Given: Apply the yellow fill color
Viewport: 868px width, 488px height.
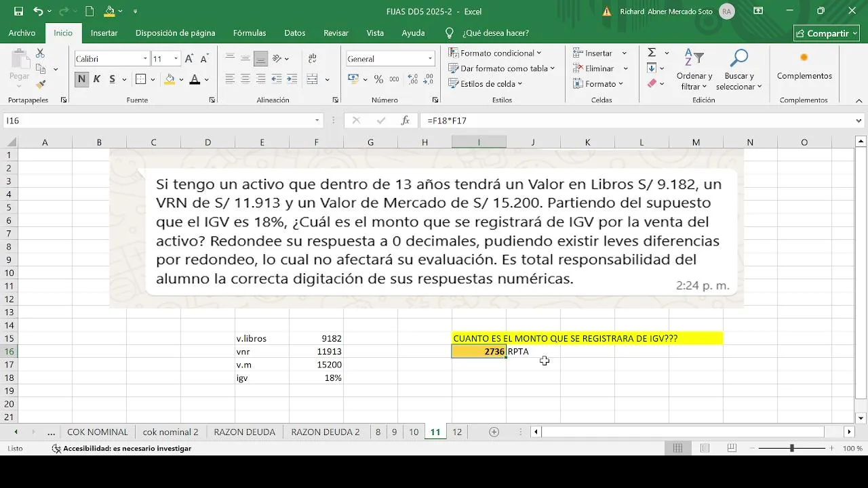Looking at the screenshot, I should [x=170, y=79].
